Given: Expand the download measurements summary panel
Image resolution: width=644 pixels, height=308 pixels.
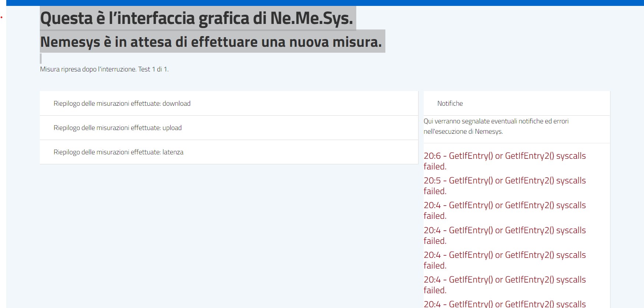Looking at the screenshot, I should point(229,104).
